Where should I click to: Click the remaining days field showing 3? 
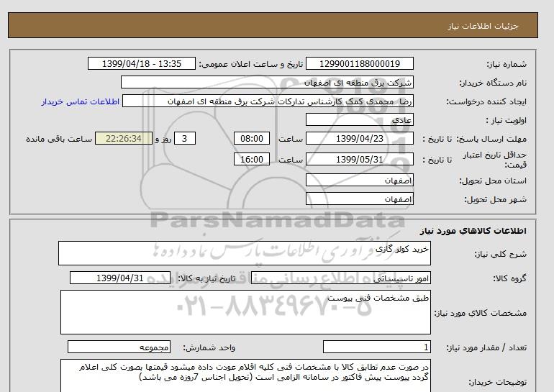coord(185,138)
